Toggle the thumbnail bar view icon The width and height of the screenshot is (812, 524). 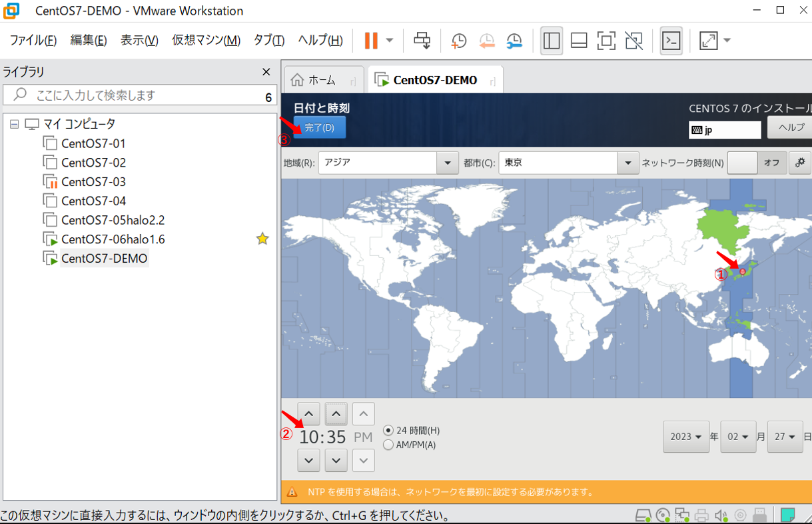point(579,41)
